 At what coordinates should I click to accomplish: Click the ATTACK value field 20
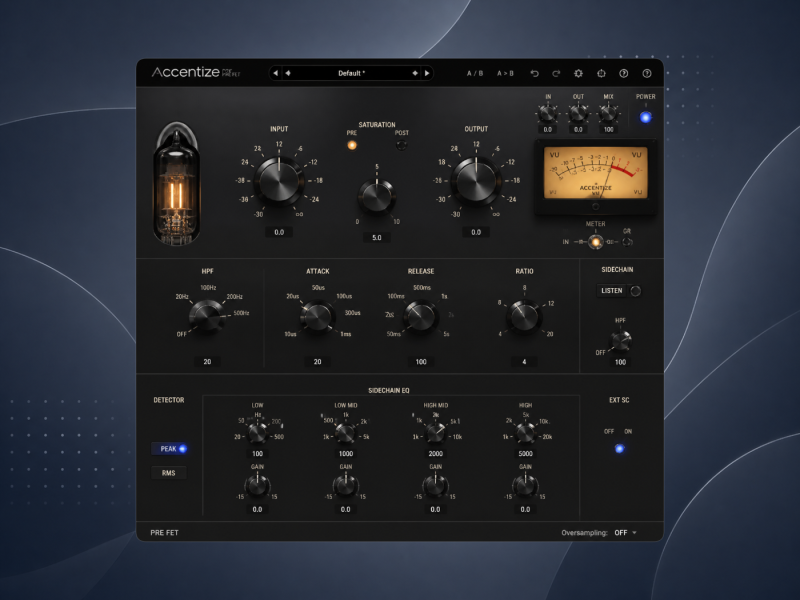point(317,362)
